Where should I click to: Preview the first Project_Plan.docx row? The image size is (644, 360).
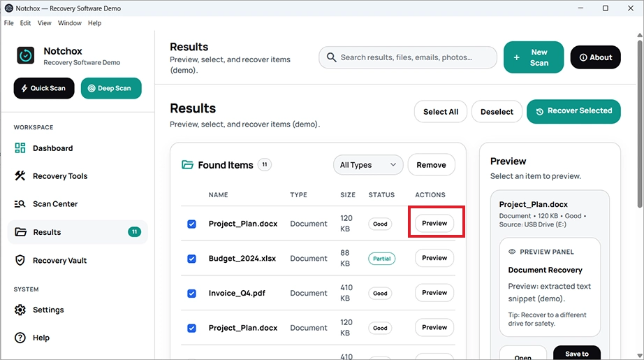point(434,223)
